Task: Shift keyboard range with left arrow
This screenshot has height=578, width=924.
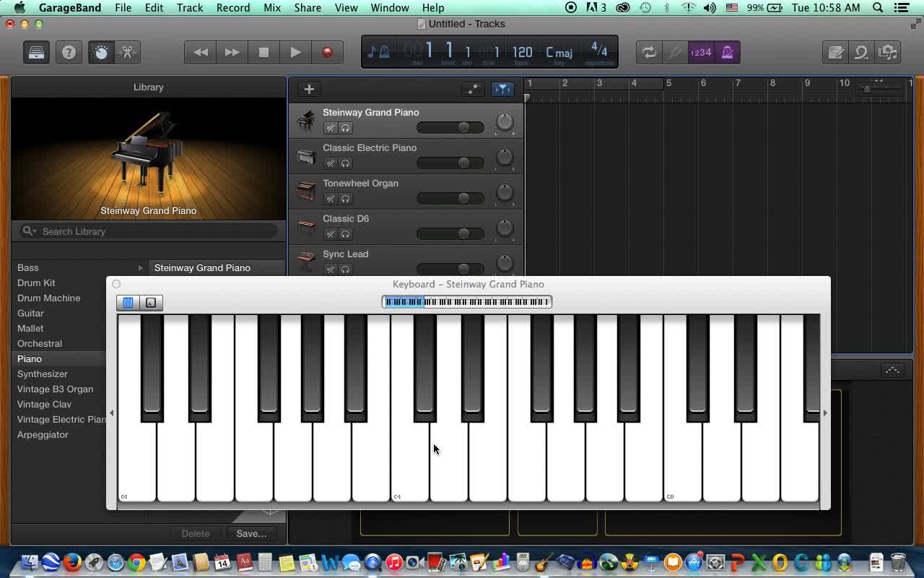Action: [111, 413]
